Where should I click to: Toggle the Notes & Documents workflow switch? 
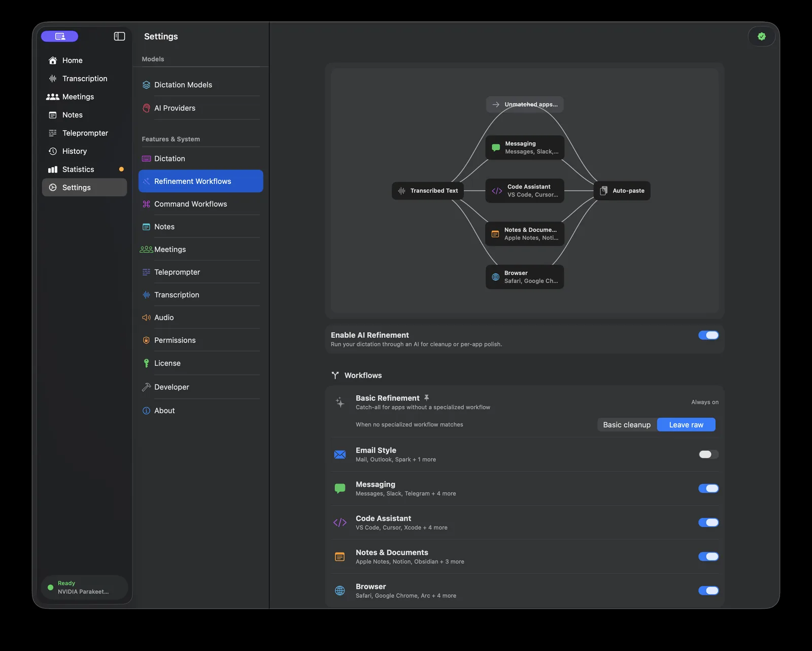pyautogui.click(x=708, y=557)
